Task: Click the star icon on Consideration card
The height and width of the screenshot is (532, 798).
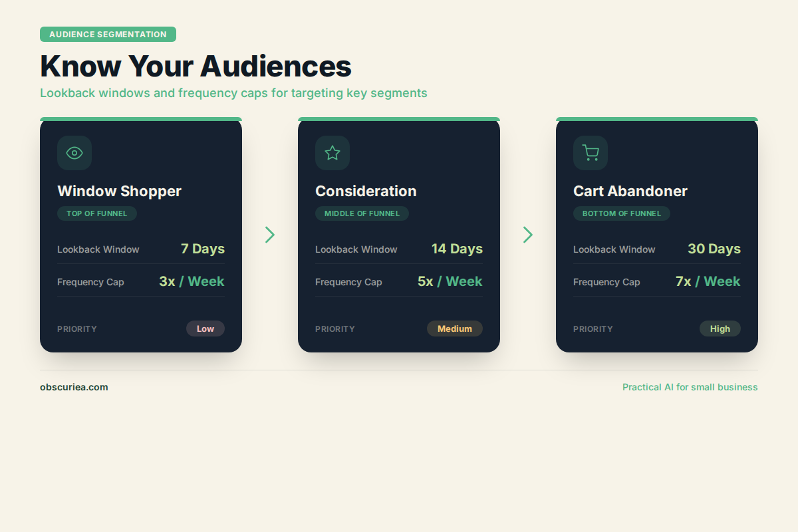Action: 332,153
